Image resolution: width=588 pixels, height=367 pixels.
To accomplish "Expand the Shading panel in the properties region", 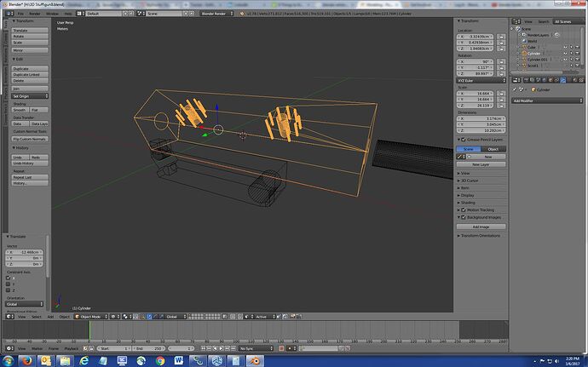I will click(x=467, y=203).
